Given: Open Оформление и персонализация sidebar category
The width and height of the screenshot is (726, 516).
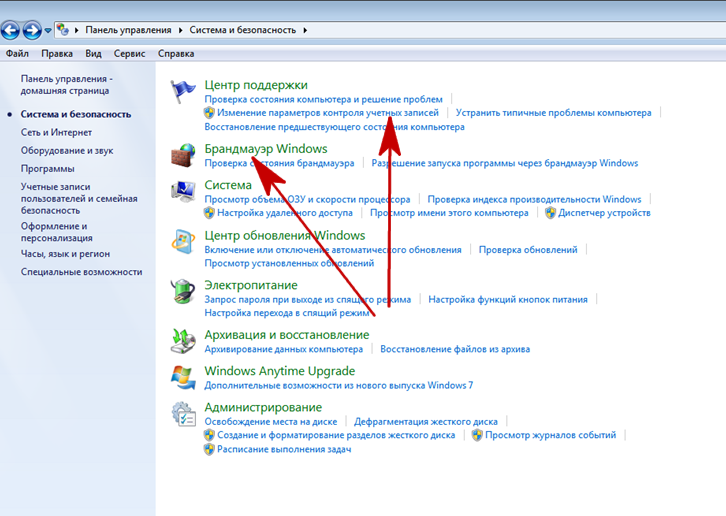Looking at the screenshot, I should [x=56, y=232].
